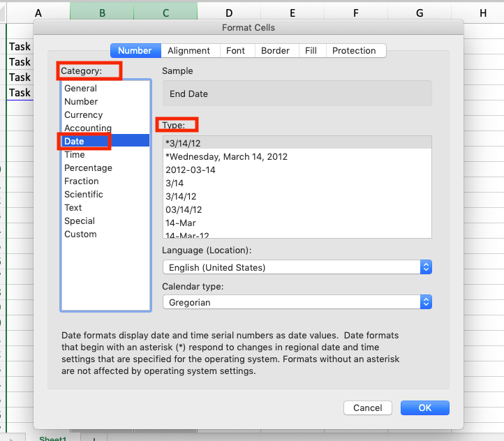Screen dimensions: 504x441
Task: Click the OK button
Action: [x=424, y=408]
